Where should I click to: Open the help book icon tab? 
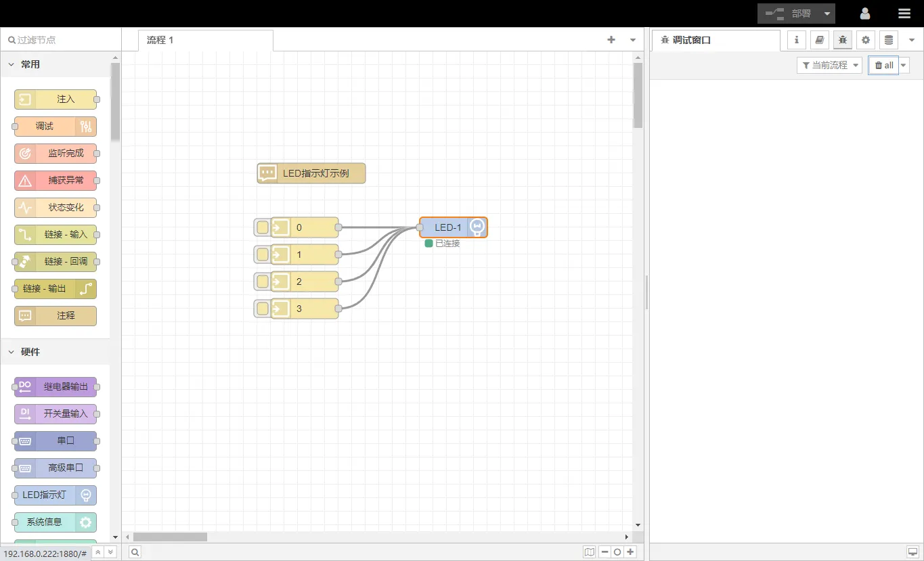tap(820, 40)
